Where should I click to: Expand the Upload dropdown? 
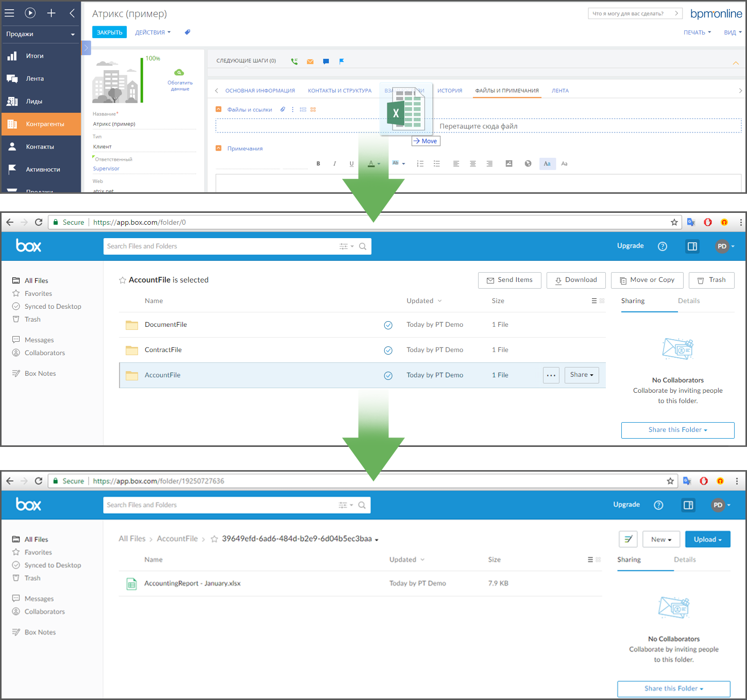point(707,539)
